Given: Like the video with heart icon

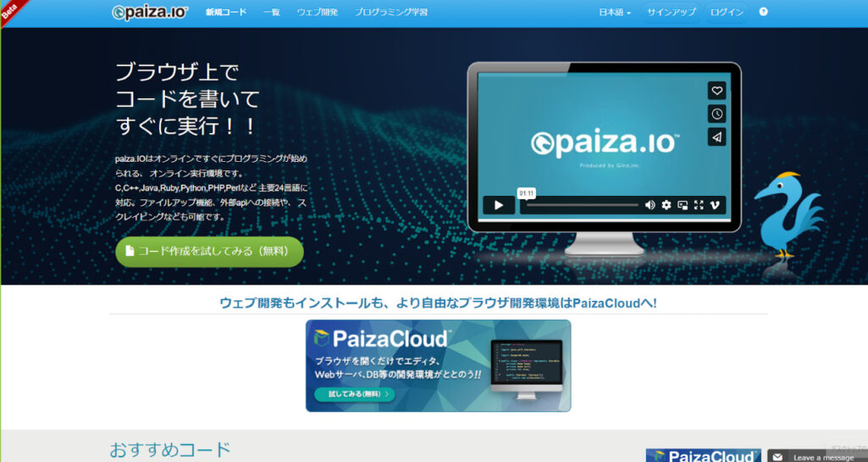Looking at the screenshot, I should tap(717, 91).
